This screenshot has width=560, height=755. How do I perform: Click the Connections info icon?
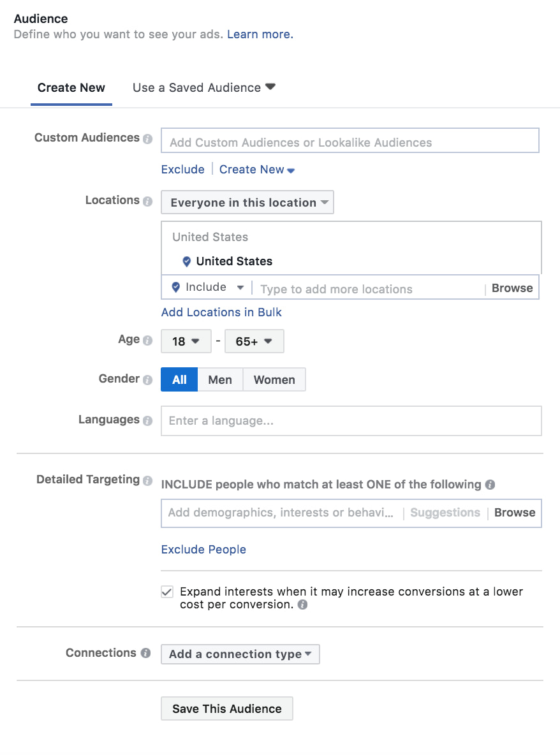click(145, 653)
